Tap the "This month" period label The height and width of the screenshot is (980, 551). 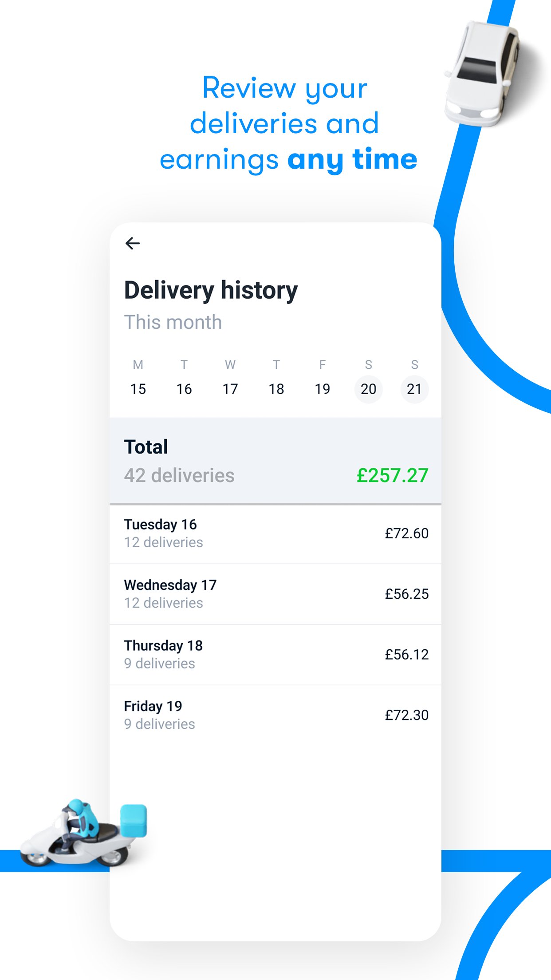(173, 322)
